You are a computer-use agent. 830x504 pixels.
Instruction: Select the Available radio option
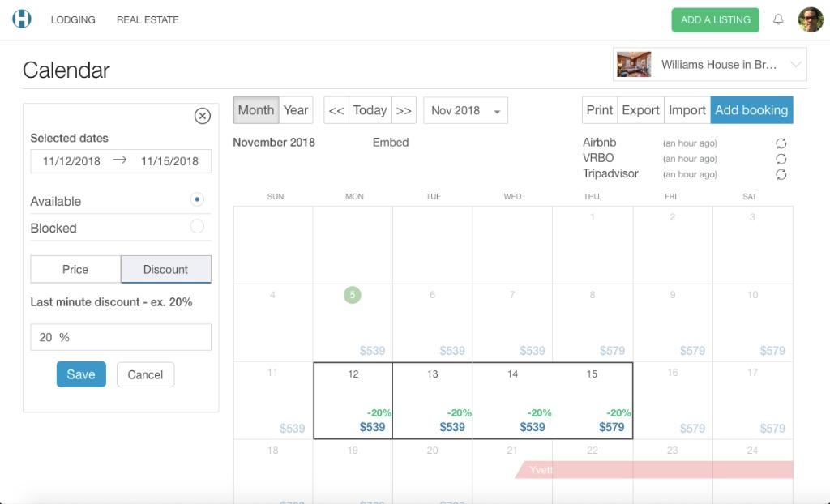(197, 199)
